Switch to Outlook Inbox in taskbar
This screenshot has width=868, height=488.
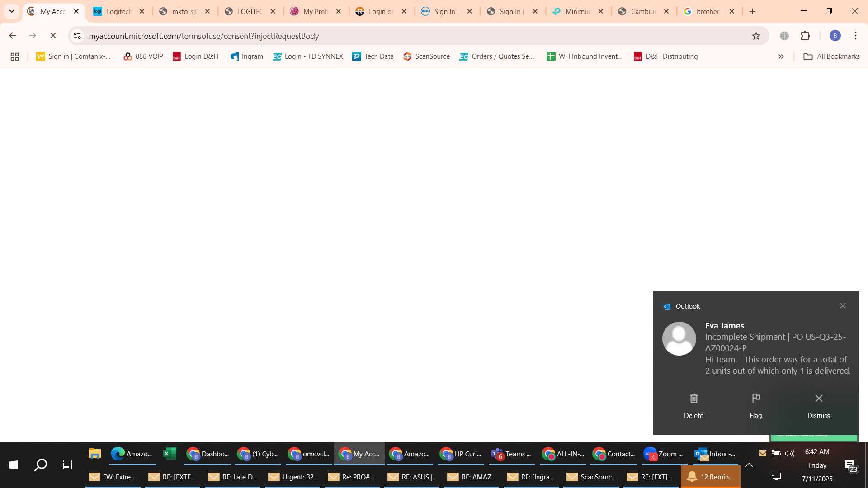(x=715, y=454)
